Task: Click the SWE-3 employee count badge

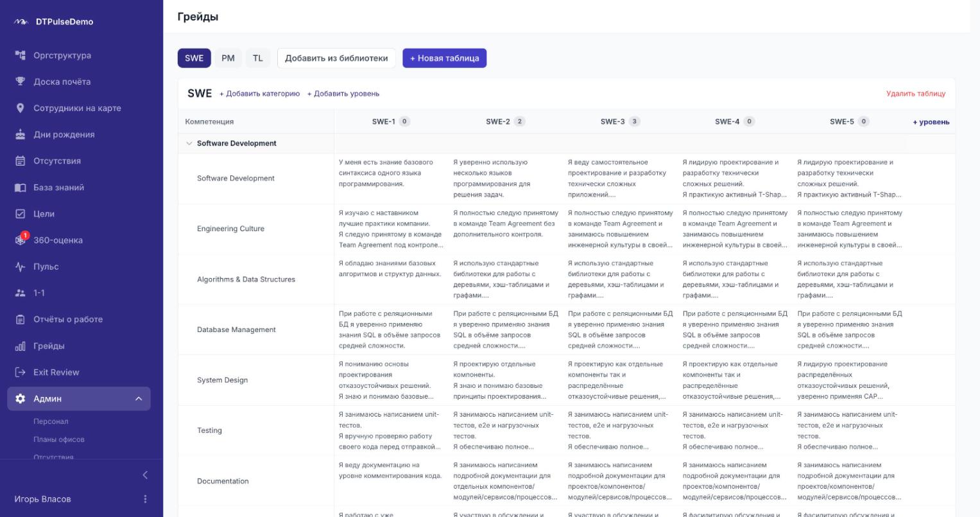Action: pyautogui.click(x=635, y=121)
